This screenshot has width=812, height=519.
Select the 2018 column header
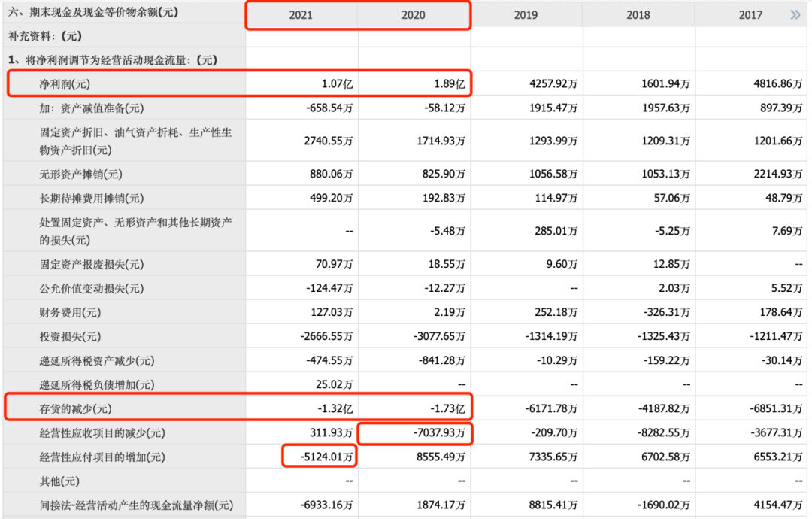(x=638, y=15)
